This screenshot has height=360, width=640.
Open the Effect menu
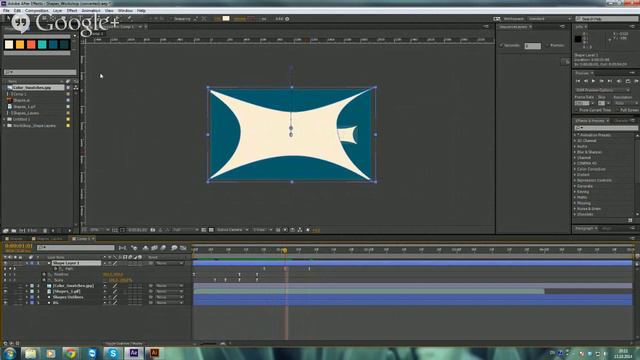(72, 11)
